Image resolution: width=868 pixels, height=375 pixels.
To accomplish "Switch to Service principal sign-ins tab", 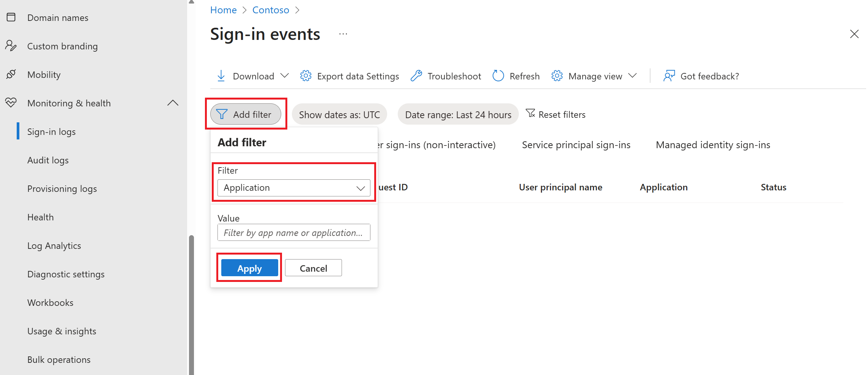I will coord(576,145).
